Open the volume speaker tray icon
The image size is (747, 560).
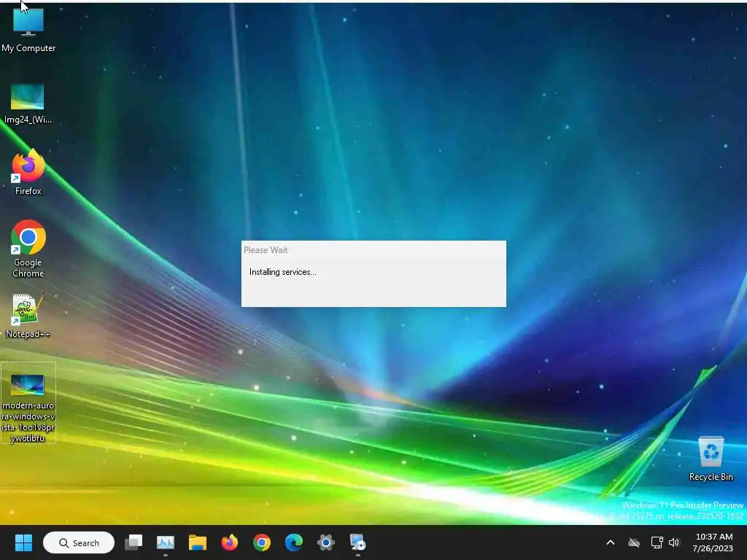(673, 542)
